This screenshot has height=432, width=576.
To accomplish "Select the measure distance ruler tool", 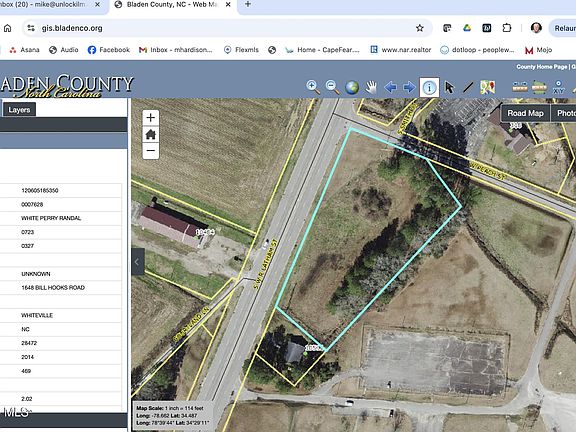I will pos(520,87).
